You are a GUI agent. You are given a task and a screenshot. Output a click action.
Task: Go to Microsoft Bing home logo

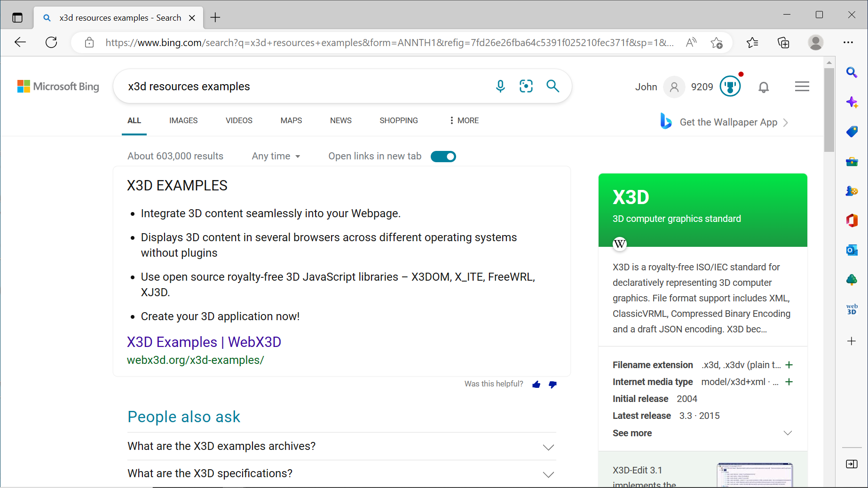click(x=58, y=87)
